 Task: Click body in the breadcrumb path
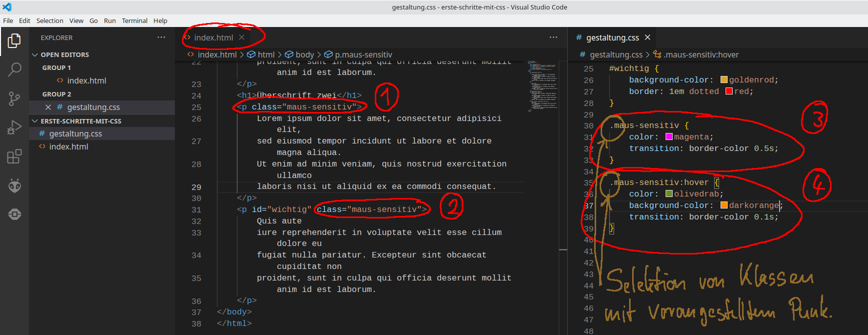(304, 54)
